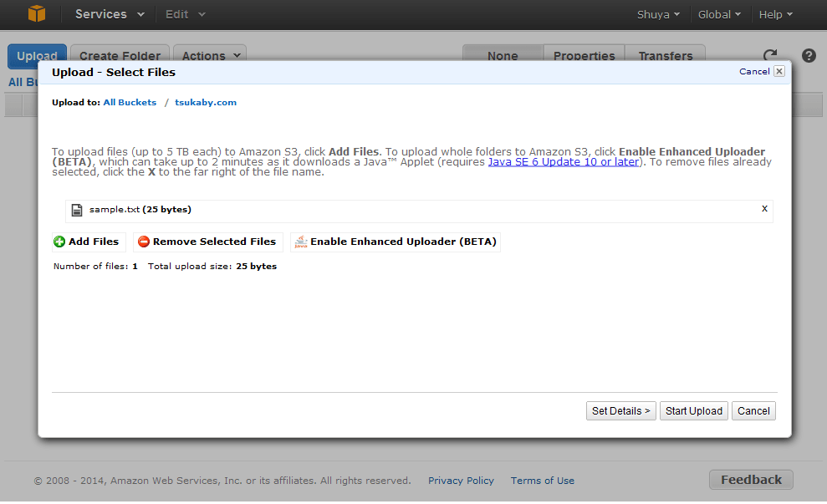Follow the Java SE 6 Update 10 link
The image size is (827, 504).
pyautogui.click(x=564, y=162)
